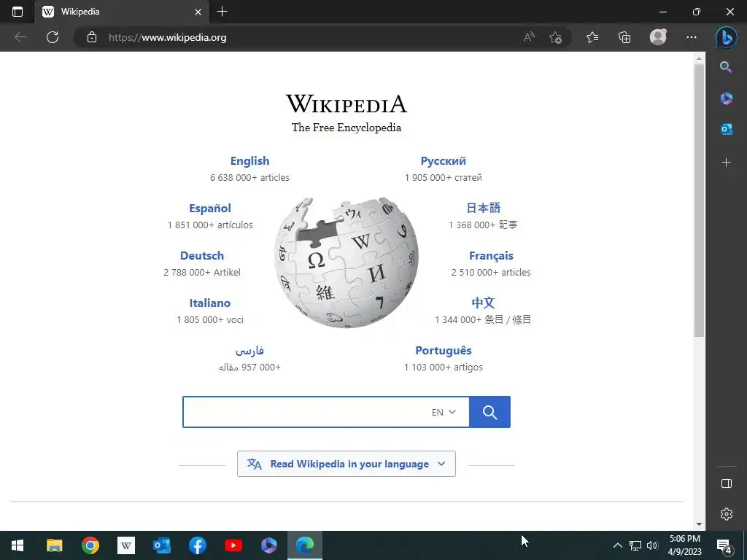Click the Wikipedia globe logo

tap(347, 262)
